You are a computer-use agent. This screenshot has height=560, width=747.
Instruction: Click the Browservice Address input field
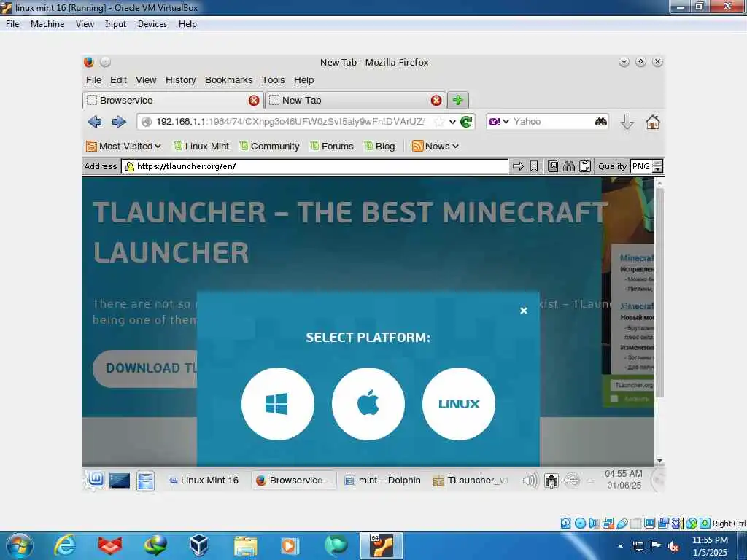point(314,166)
